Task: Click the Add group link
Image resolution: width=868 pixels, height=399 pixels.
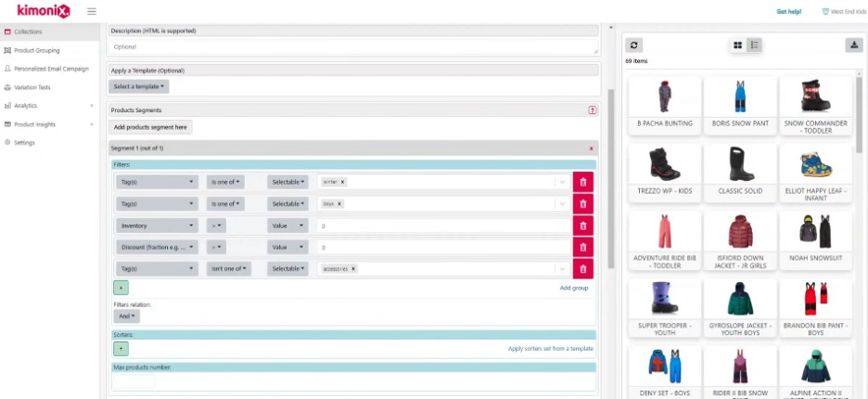Action: (573, 289)
